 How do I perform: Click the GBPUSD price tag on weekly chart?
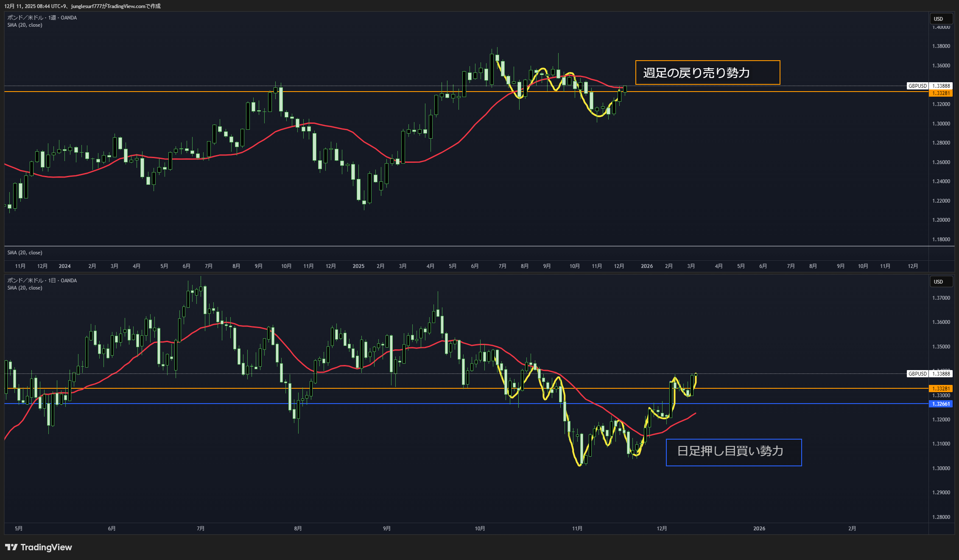pos(917,86)
